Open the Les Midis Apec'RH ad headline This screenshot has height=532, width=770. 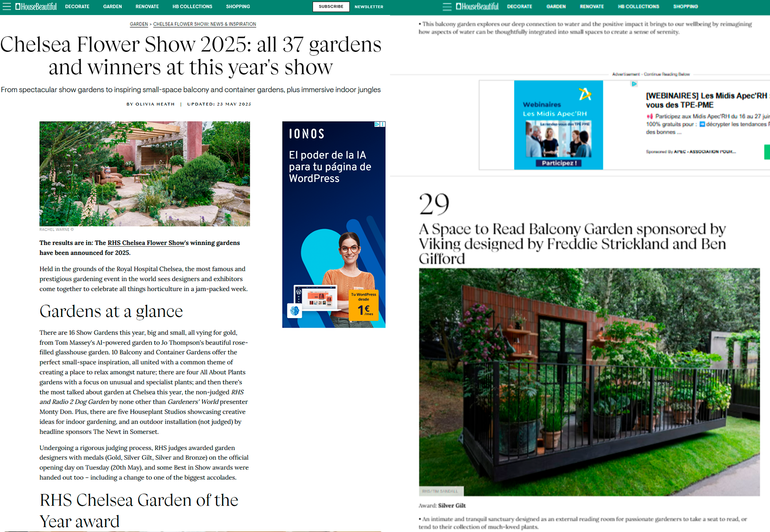point(708,100)
